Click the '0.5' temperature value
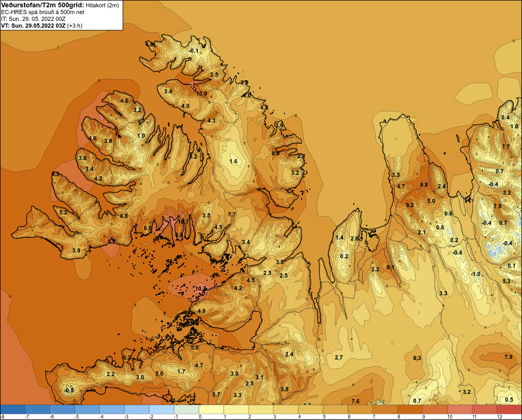This screenshot has height=420, width=522. (509, 400)
